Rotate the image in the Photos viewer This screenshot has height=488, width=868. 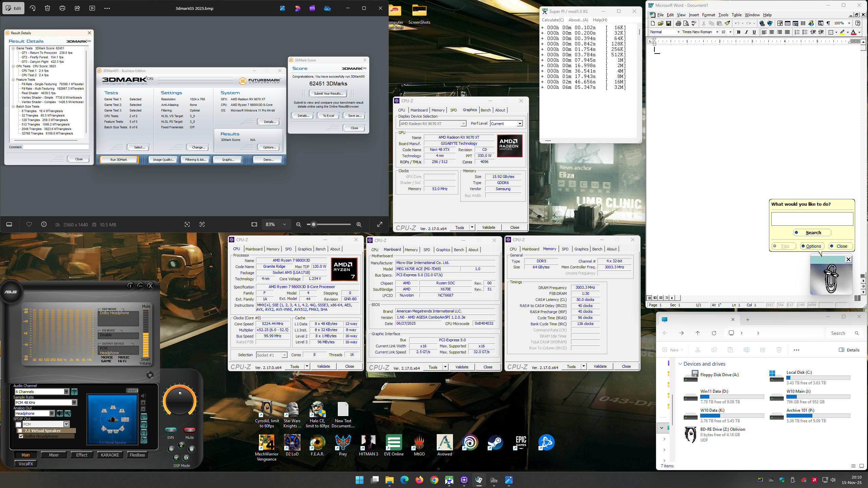(33, 8)
